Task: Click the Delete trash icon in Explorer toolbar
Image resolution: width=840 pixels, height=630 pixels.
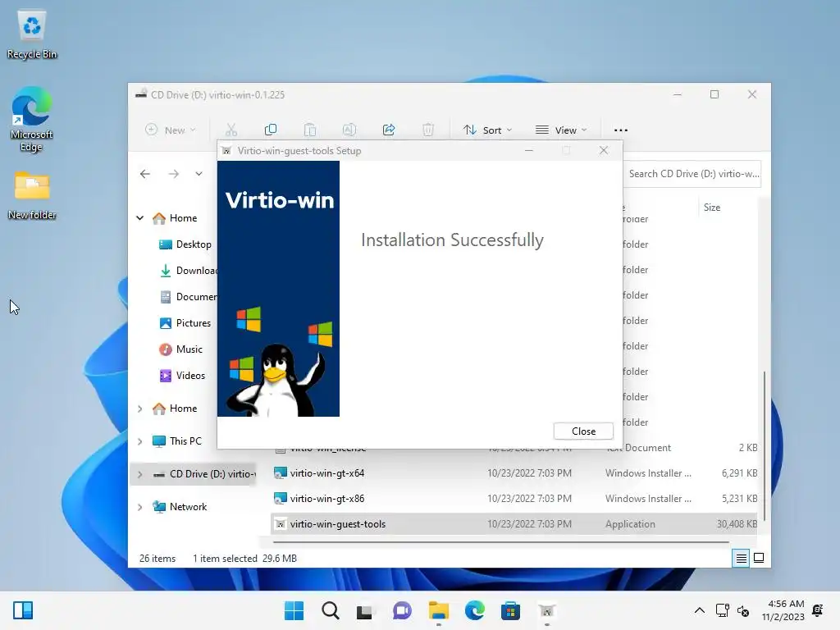Action: (428, 130)
